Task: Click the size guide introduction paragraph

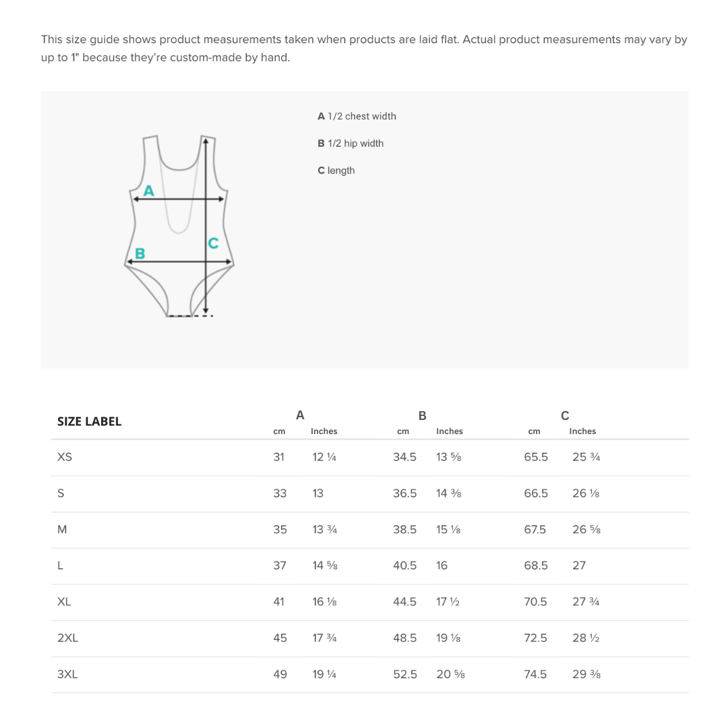Action: click(x=364, y=49)
